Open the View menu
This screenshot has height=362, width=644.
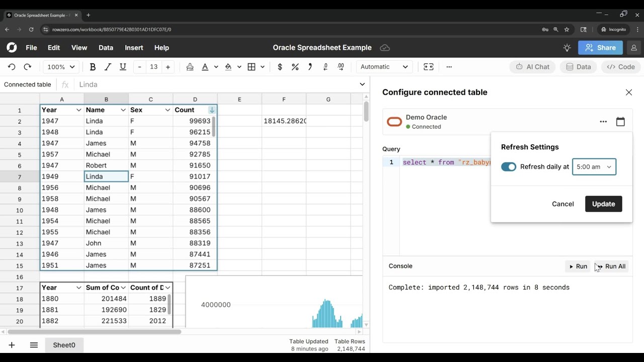click(x=79, y=48)
